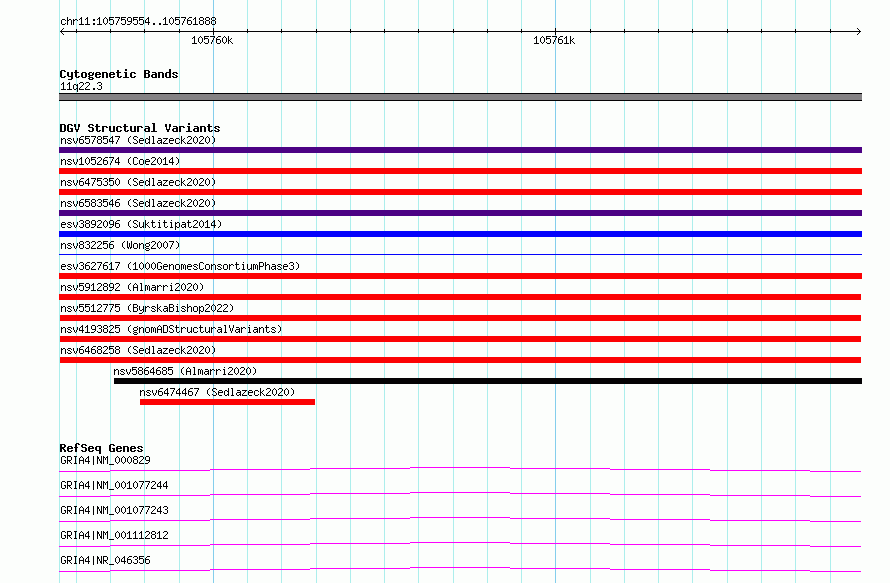This screenshot has width=890, height=583.
Task: Click the gray 11q22.3 cytogenetic band bar
Action: pyautogui.click(x=460, y=97)
